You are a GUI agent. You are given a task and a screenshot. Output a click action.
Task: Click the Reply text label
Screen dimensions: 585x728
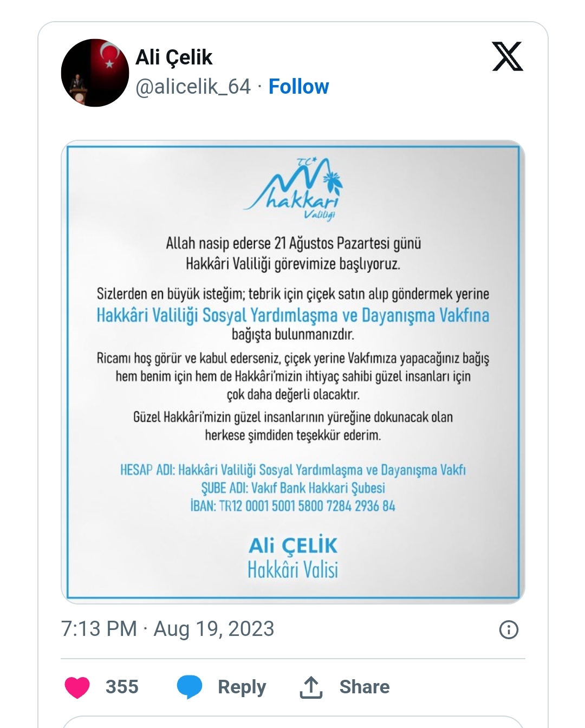[x=242, y=687]
